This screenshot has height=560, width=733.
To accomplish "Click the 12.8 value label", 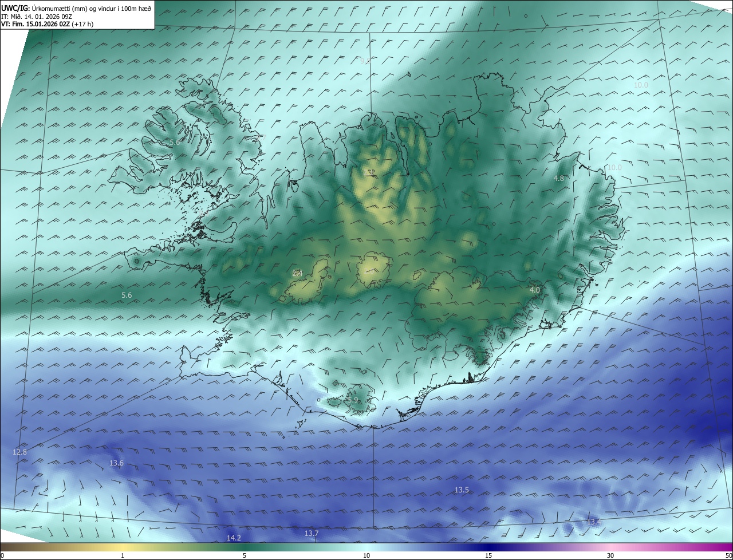I will pos(19,452).
